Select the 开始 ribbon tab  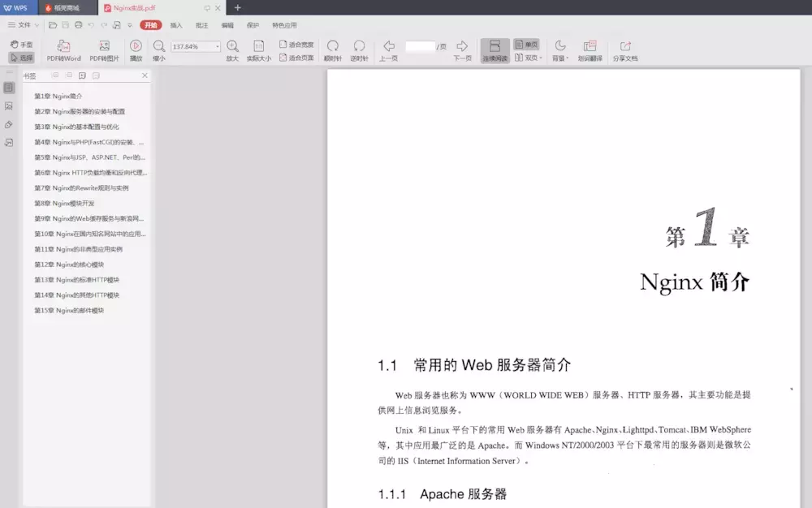pyautogui.click(x=151, y=25)
